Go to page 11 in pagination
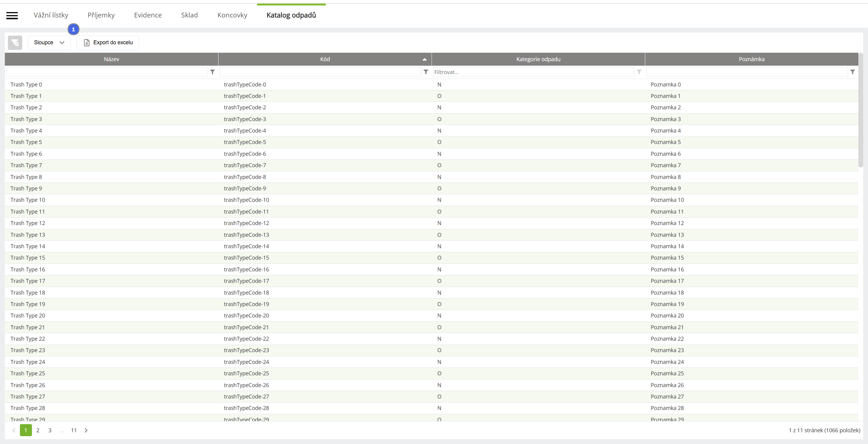The image size is (868, 444). click(x=74, y=430)
